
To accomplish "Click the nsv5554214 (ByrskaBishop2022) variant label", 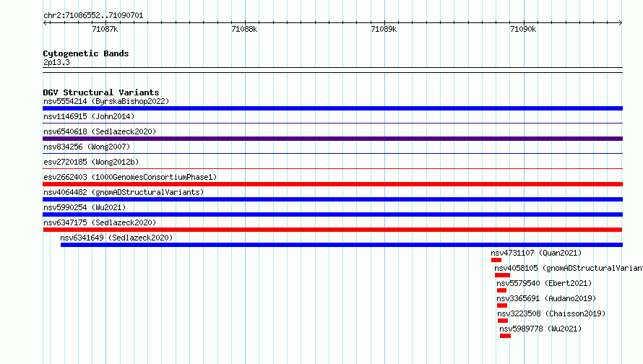I will pos(106,101).
